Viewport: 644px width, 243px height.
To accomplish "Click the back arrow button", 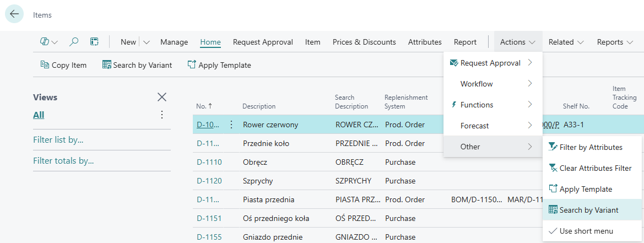I will (14, 14).
